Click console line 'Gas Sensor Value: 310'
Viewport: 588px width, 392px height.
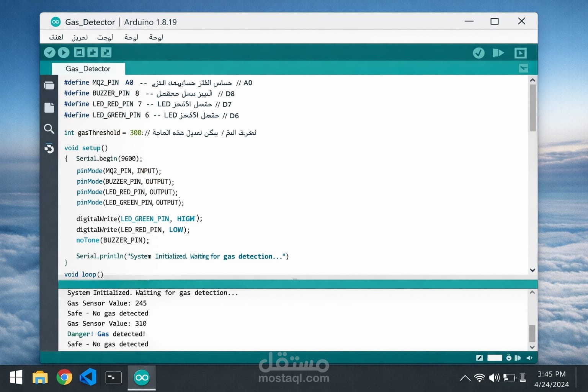(x=107, y=323)
